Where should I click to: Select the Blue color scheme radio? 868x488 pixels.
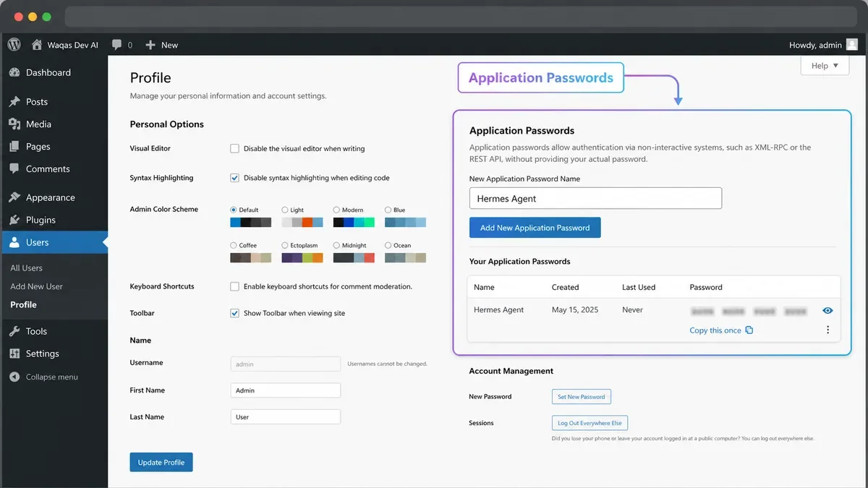388,210
